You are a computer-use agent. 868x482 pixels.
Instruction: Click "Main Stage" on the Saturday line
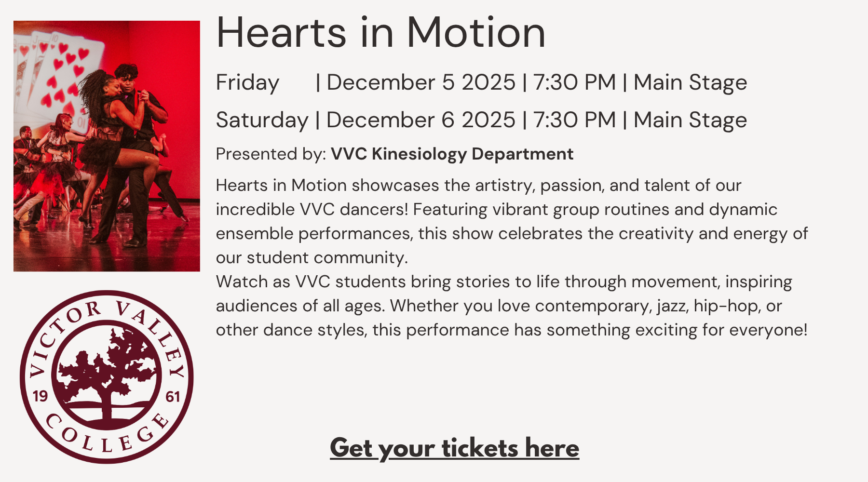click(x=690, y=120)
